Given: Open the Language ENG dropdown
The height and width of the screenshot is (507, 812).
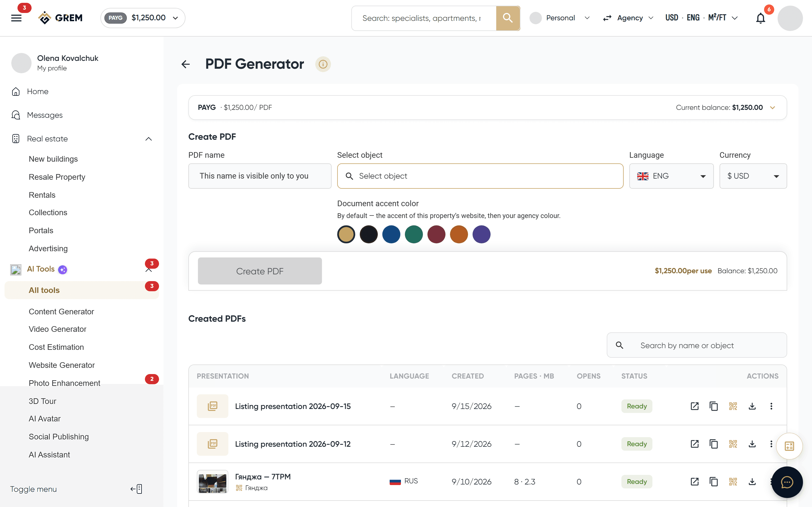Looking at the screenshot, I should click(671, 176).
